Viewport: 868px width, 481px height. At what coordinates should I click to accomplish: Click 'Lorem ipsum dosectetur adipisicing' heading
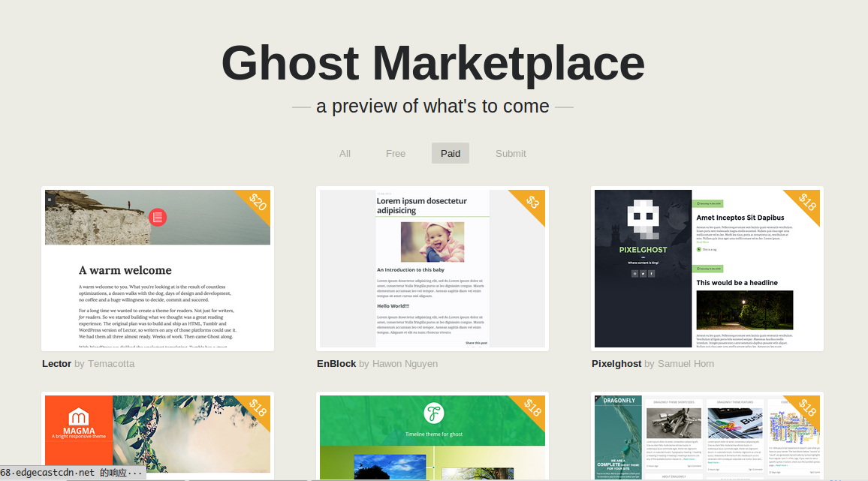[x=422, y=206]
